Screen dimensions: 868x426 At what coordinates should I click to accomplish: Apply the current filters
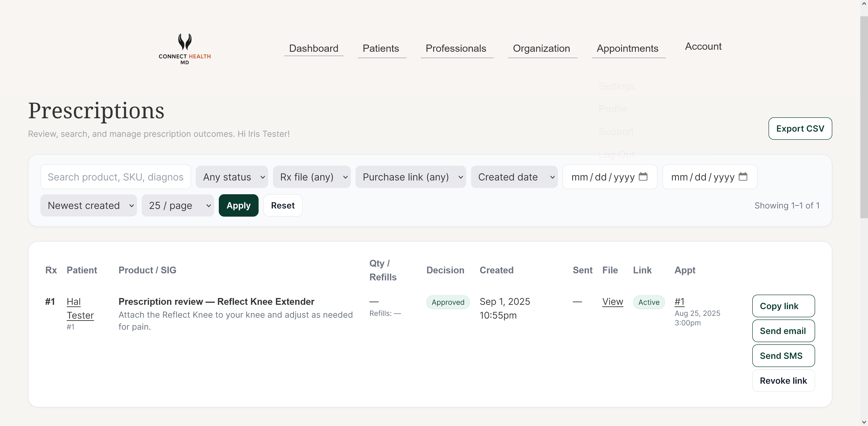(238, 205)
